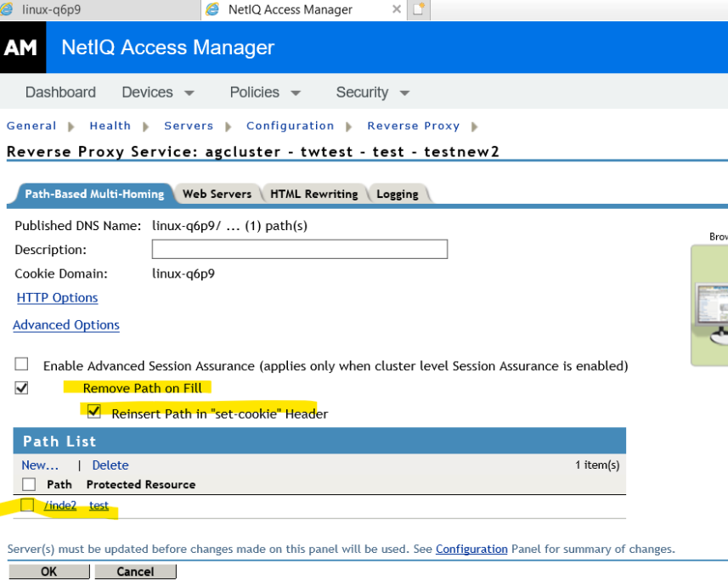
Task: Go to General breadcrumb link
Action: (31, 126)
